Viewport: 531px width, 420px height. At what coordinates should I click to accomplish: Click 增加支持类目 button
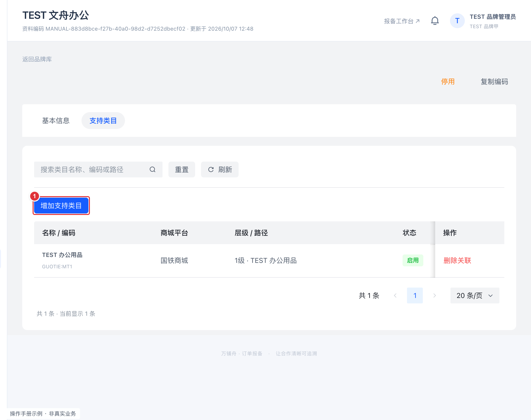click(61, 206)
